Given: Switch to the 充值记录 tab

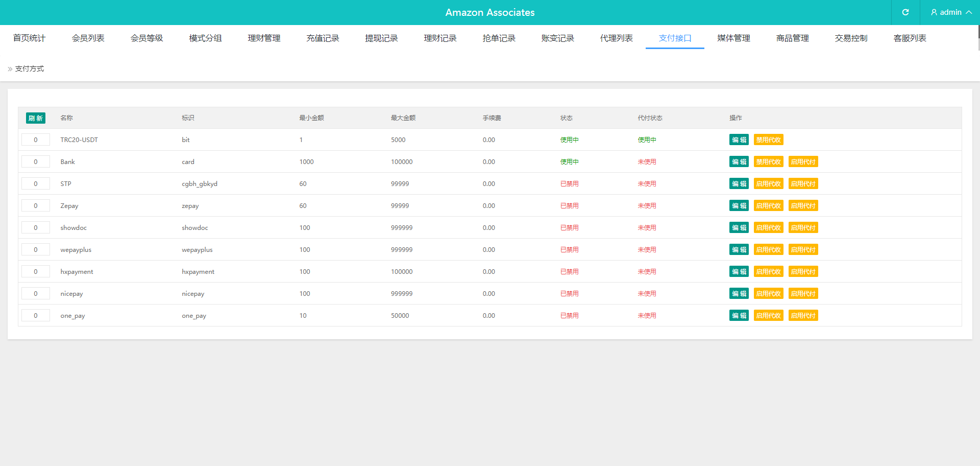Looking at the screenshot, I should tap(323, 38).
